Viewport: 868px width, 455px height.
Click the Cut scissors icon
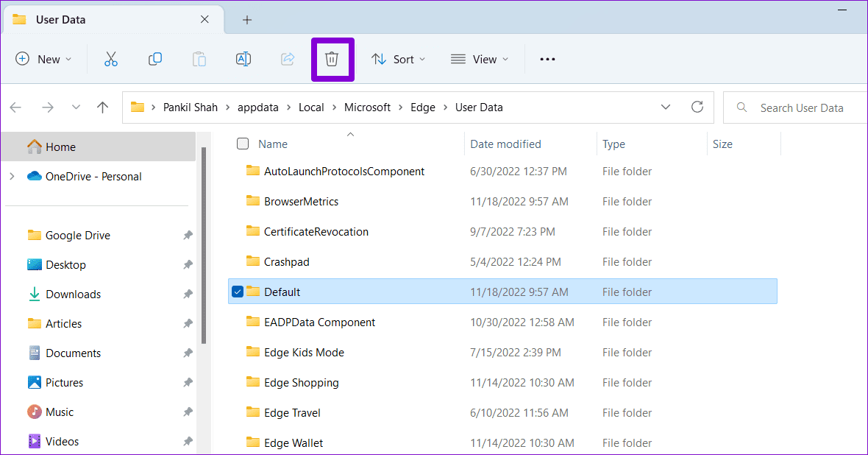pos(111,59)
